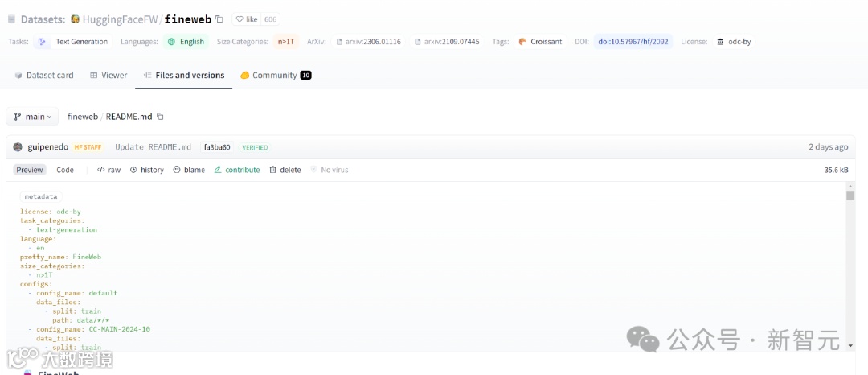Click the No virus scan status
Viewport: 868px width, 375px height.
point(330,170)
